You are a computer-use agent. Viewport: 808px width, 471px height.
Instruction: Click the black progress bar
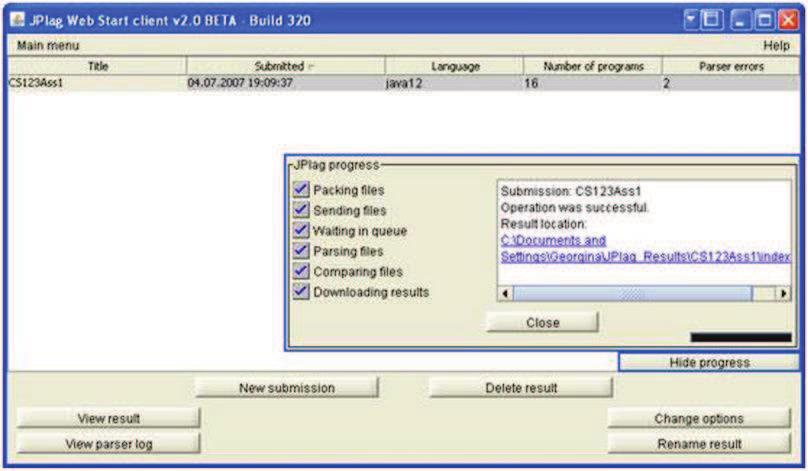741,337
